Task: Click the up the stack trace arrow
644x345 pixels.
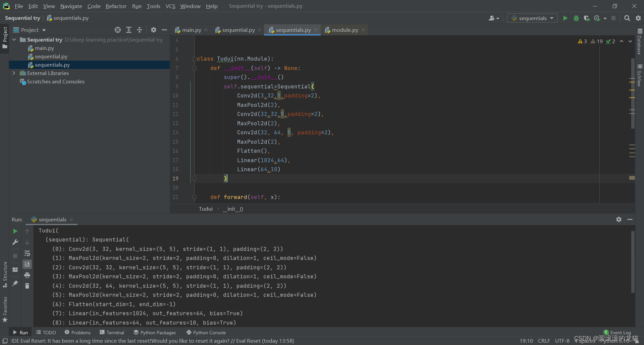Action: (x=27, y=231)
